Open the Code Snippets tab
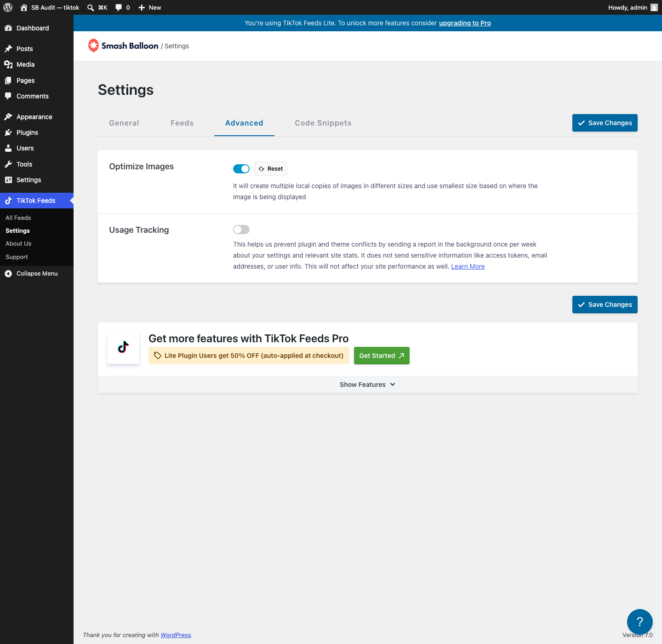The width and height of the screenshot is (662, 644). (x=323, y=123)
